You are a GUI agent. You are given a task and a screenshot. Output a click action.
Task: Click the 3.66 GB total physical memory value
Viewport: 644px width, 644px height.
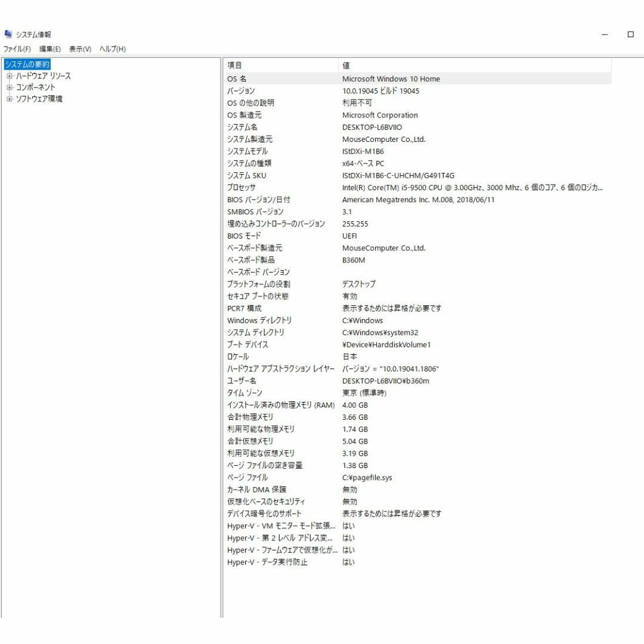coord(355,417)
